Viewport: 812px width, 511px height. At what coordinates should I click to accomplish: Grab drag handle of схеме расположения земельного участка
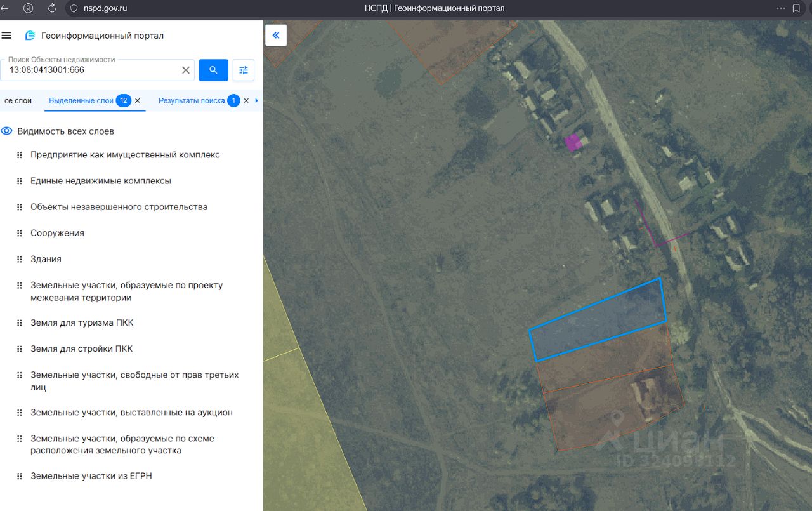click(x=20, y=439)
